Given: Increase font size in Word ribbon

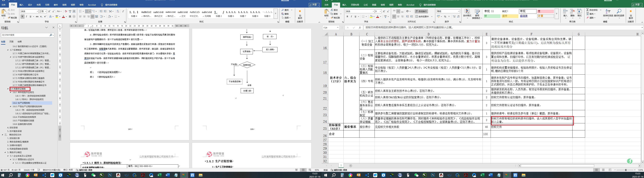Looking at the screenshot, I should [x=49, y=11].
